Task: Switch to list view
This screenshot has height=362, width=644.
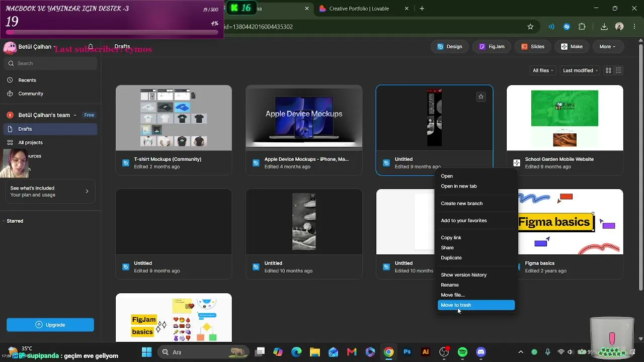Action: [619, 70]
